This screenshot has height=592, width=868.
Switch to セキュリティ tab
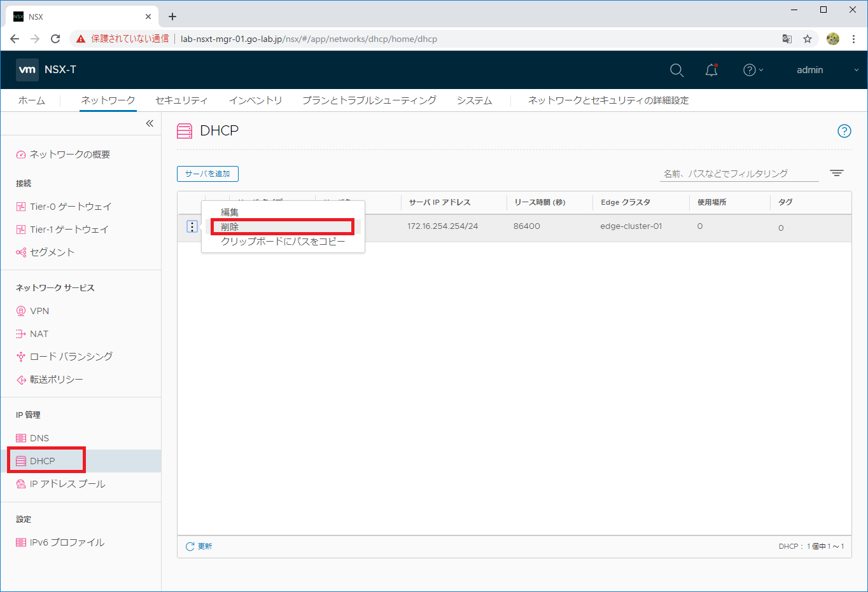pos(181,100)
